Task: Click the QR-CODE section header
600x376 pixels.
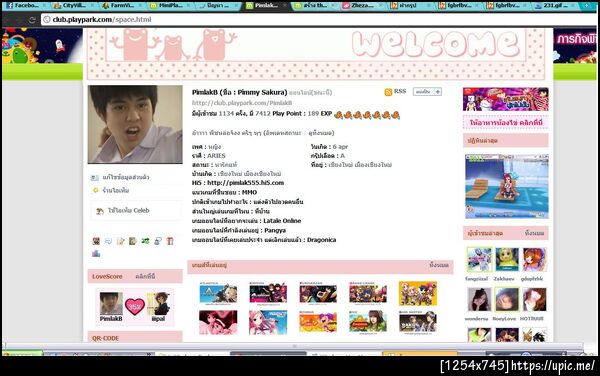Action: (135, 337)
